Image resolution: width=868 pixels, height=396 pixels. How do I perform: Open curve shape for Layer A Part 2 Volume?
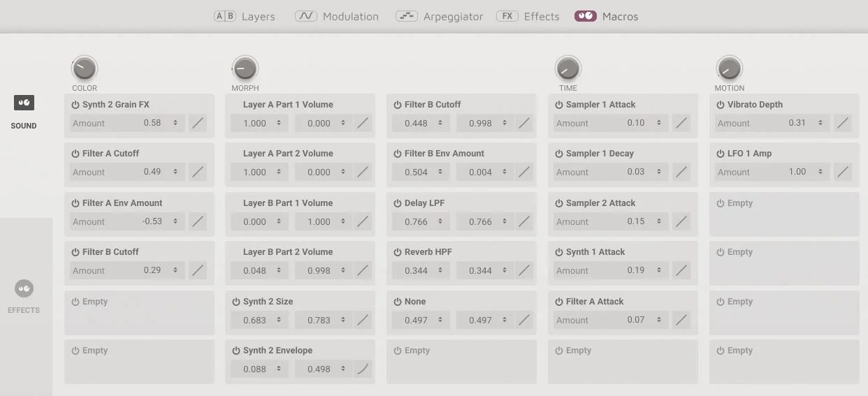click(363, 172)
